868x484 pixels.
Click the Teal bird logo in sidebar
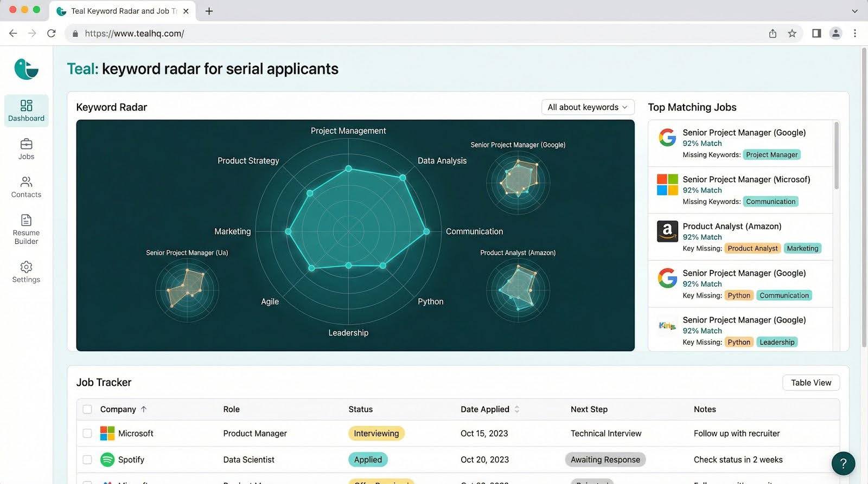[26, 69]
